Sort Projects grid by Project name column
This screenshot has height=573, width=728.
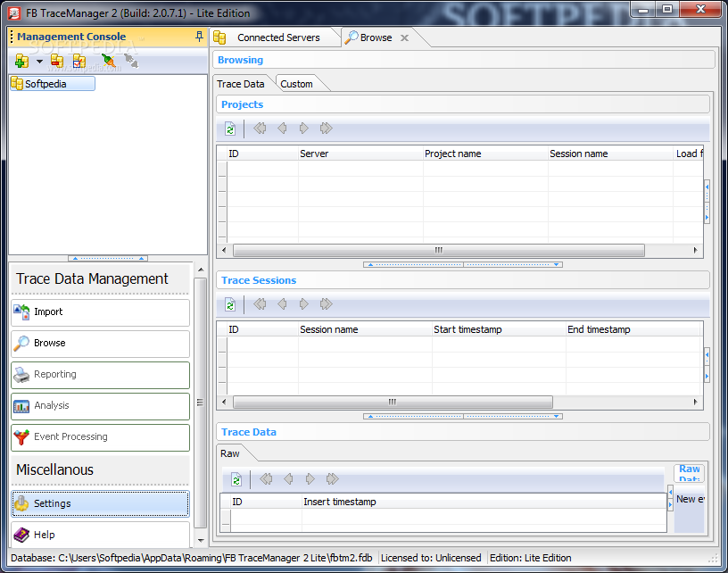coord(485,154)
